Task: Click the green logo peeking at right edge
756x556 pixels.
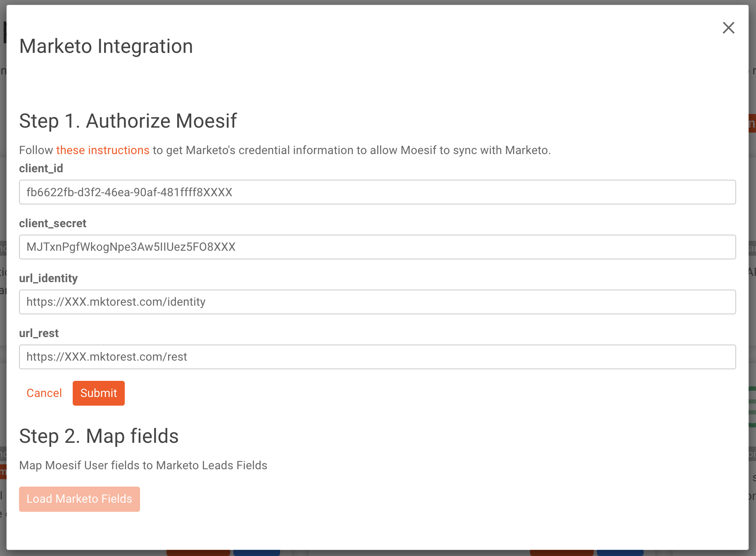Action: point(752,407)
